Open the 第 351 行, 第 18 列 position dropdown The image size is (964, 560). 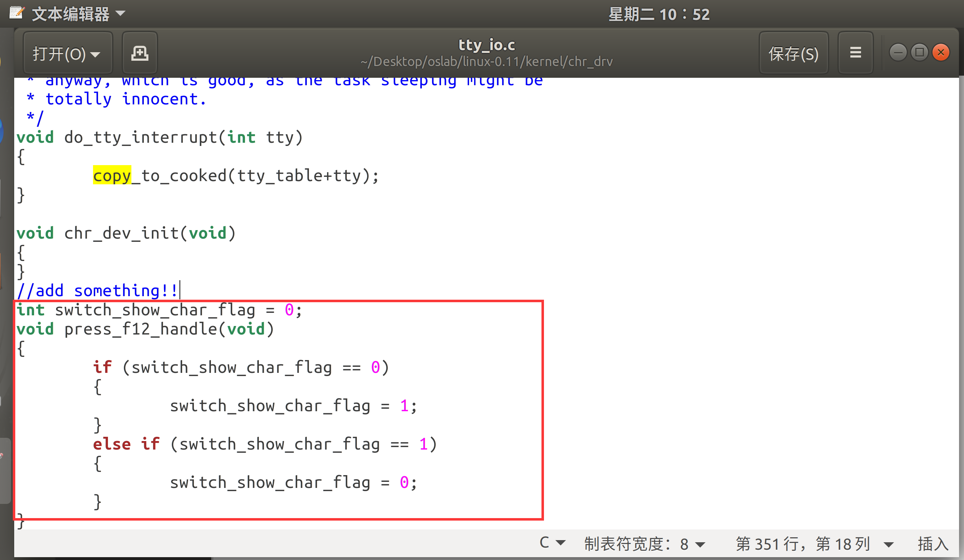814,544
